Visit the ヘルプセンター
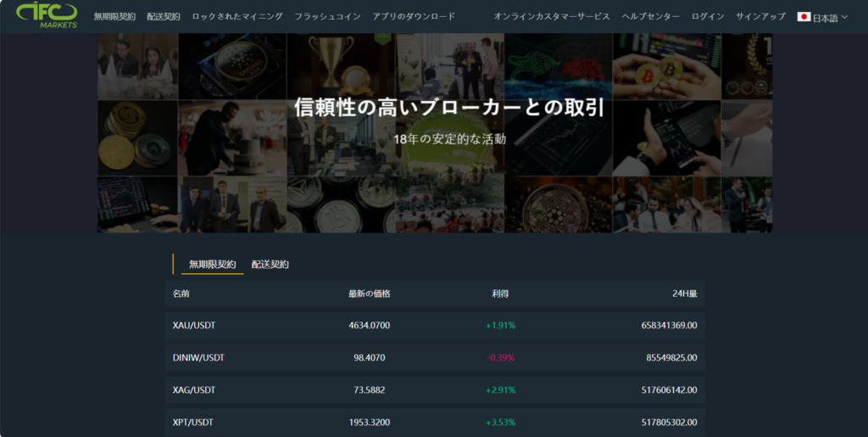868x437 pixels. coord(650,16)
